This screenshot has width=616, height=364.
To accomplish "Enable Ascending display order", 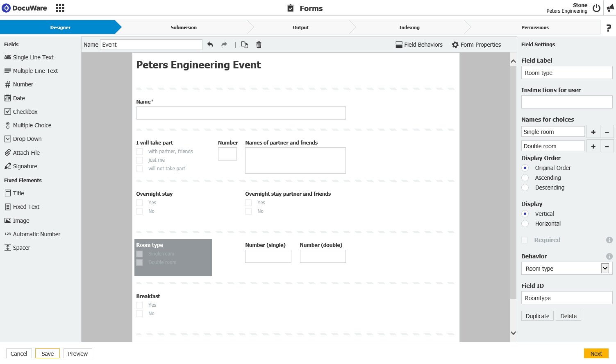I will (x=525, y=178).
